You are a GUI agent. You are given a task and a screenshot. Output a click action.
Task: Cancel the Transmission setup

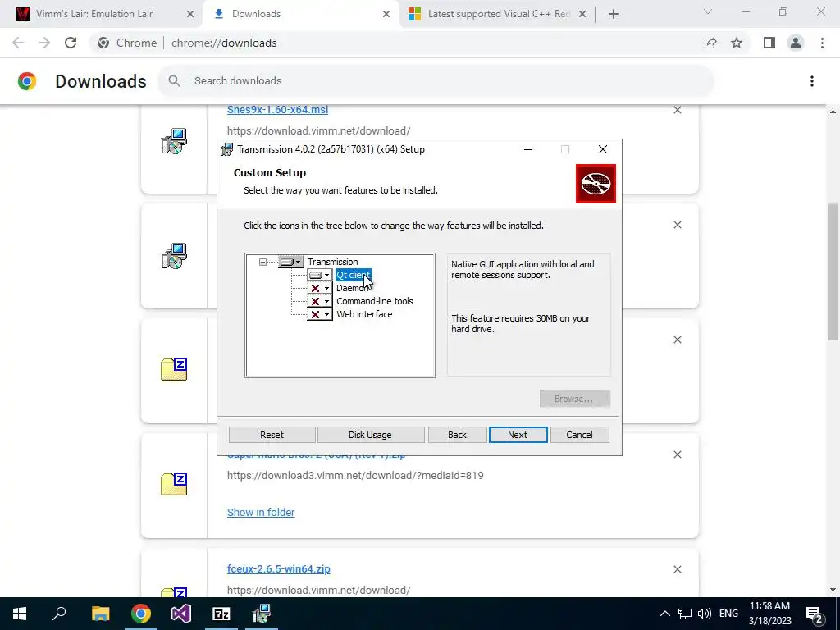[x=580, y=435]
